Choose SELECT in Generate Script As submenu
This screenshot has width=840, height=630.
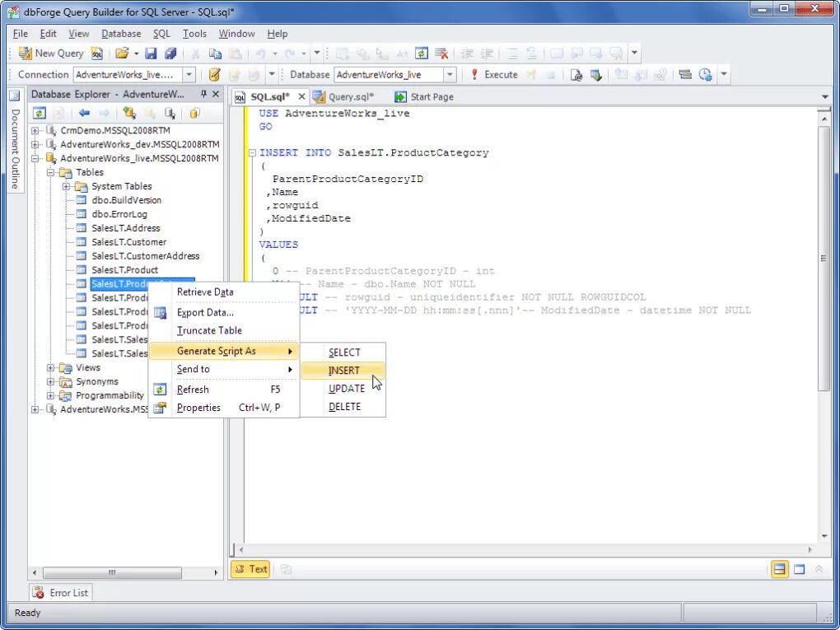point(343,352)
